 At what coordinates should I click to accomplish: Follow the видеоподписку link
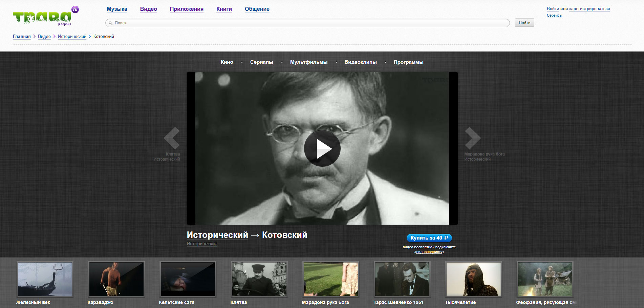pyautogui.click(x=429, y=252)
